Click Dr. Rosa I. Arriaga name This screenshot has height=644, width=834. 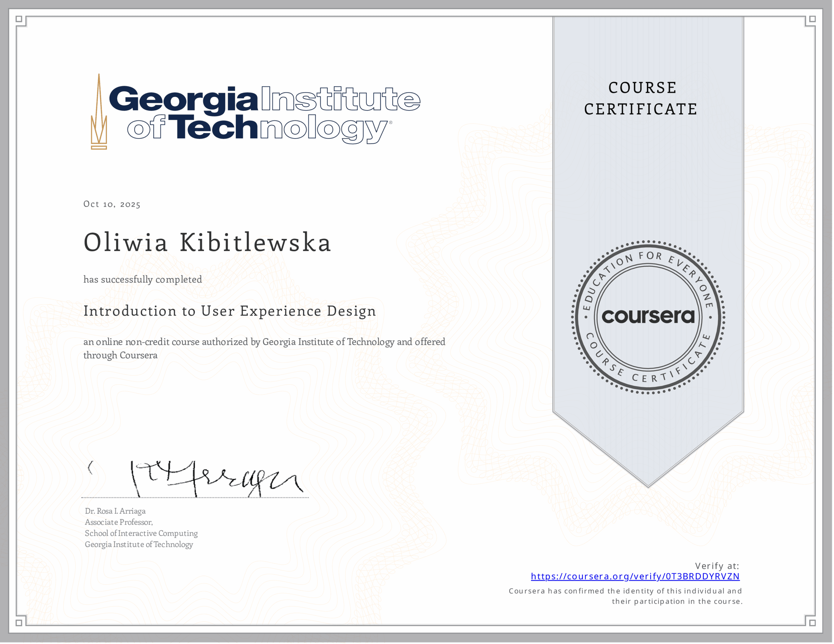point(115,511)
